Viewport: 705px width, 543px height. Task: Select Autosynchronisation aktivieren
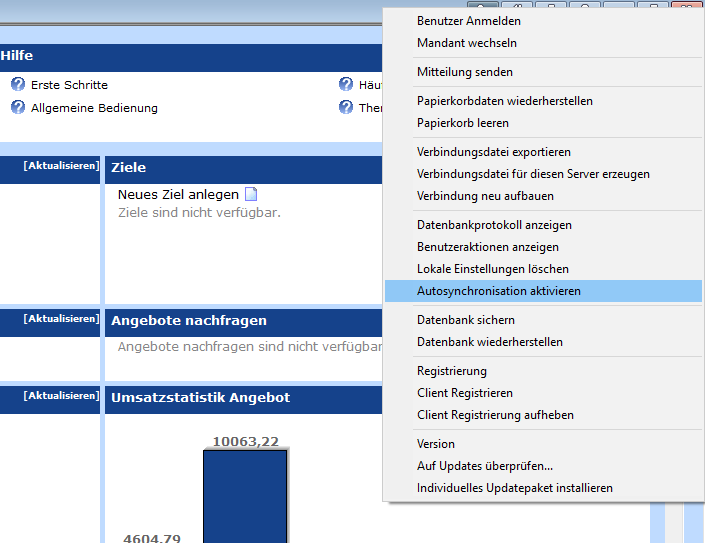tap(543, 291)
